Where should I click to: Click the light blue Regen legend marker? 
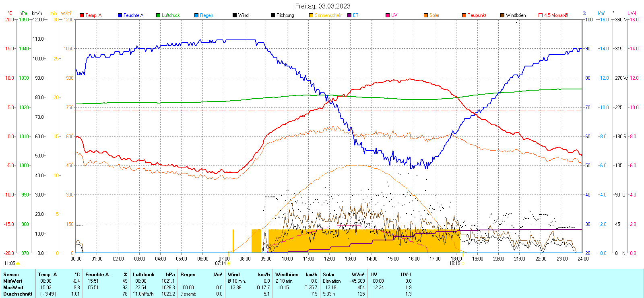pyautogui.click(x=196, y=15)
